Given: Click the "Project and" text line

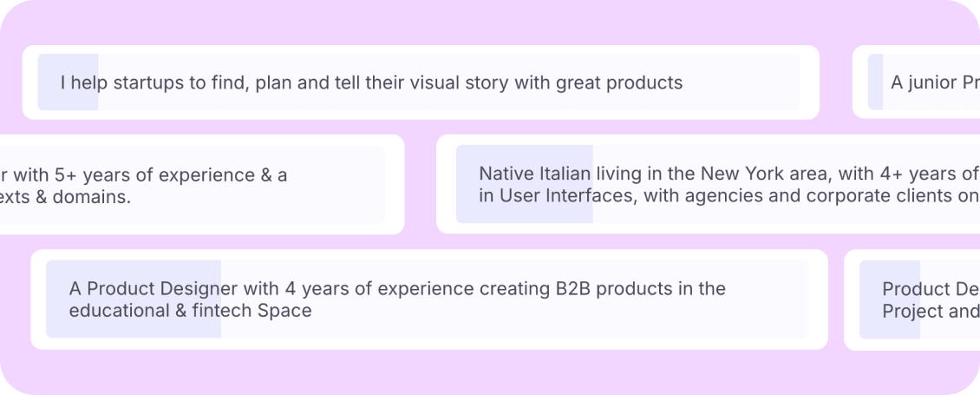Looking at the screenshot, I should click(x=931, y=312).
